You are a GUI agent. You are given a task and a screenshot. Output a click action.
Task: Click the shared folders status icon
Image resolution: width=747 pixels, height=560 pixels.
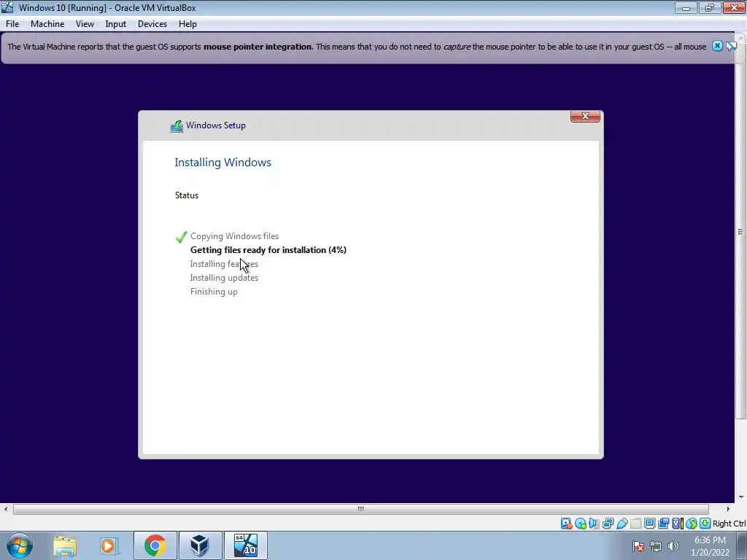(x=635, y=524)
